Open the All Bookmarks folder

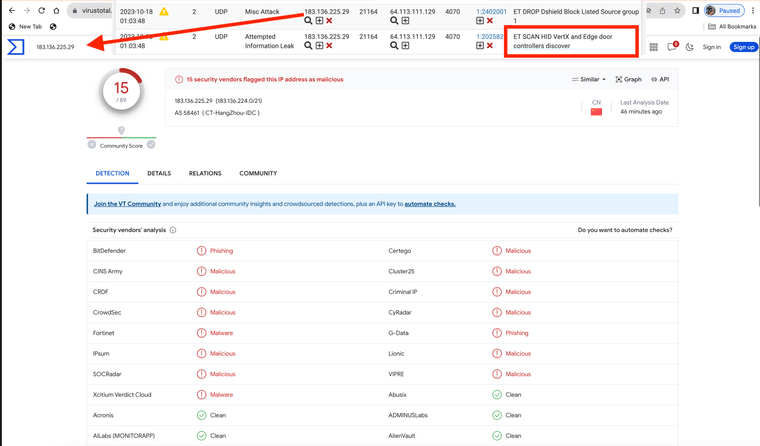coord(732,27)
